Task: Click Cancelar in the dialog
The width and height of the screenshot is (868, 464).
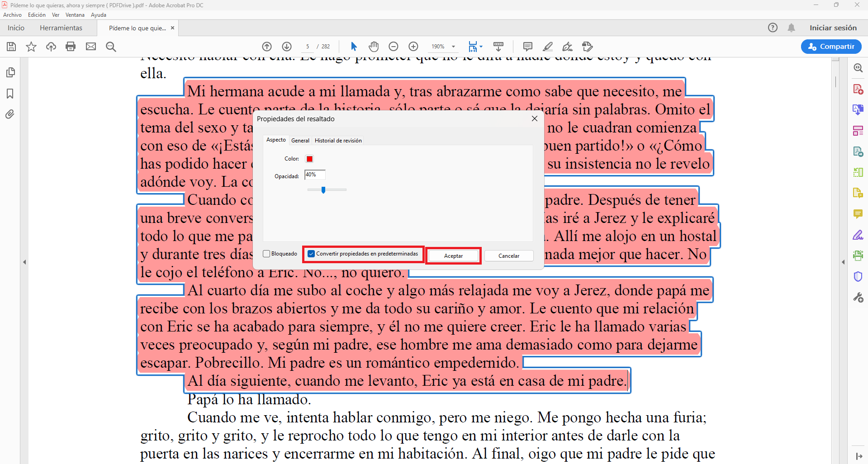Action: pos(509,256)
